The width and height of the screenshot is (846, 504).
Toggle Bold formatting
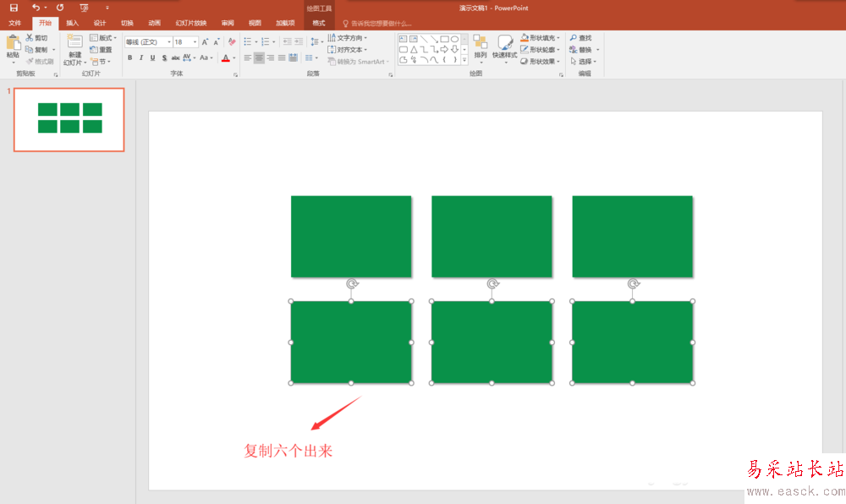pyautogui.click(x=130, y=58)
